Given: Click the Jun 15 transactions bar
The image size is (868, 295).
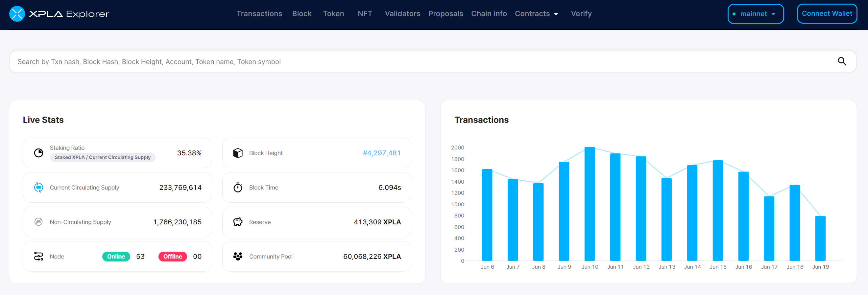Looking at the screenshot, I should click(718, 211).
